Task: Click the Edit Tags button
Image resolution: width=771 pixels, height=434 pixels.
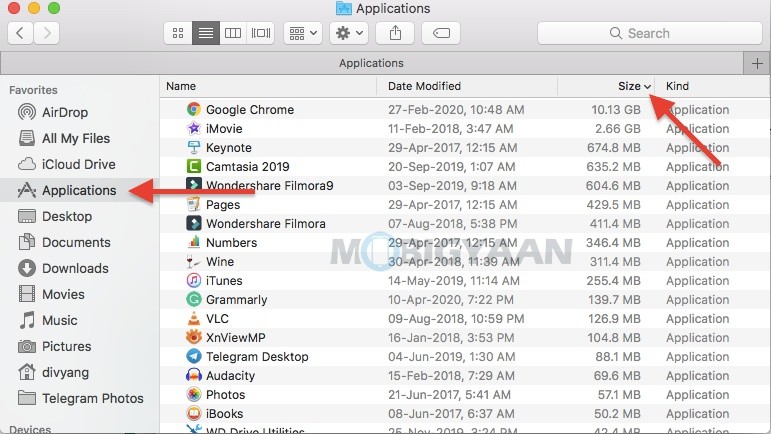Action: pyautogui.click(x=441, y=33)
